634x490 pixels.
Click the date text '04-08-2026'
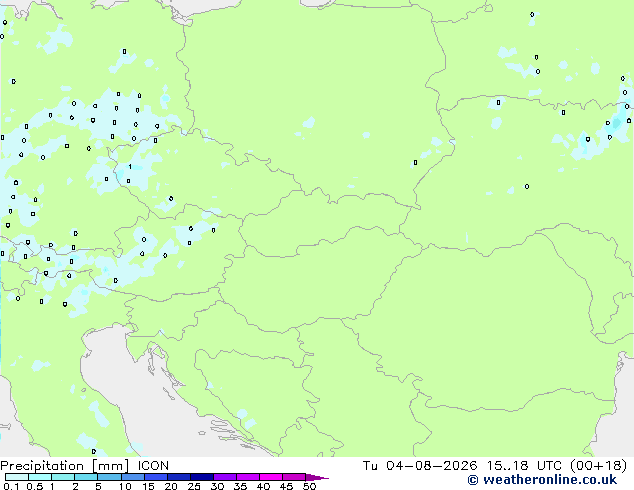(x=431, y=466)
